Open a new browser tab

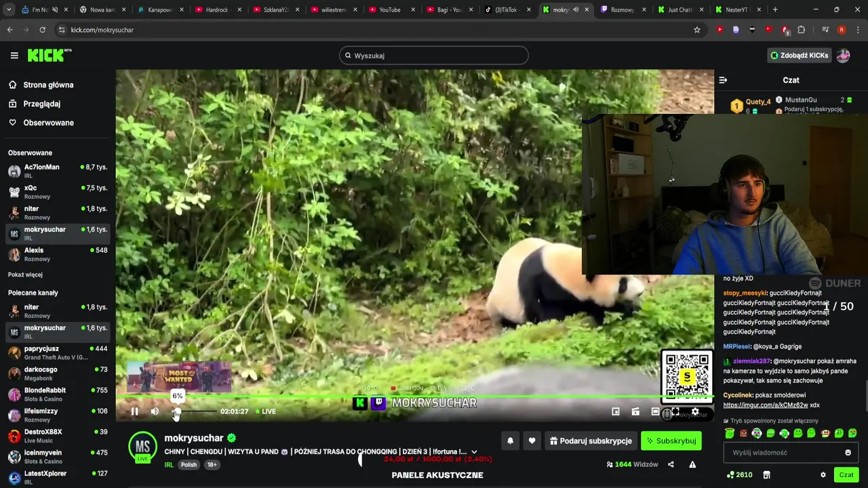click(x=775, y=9)
